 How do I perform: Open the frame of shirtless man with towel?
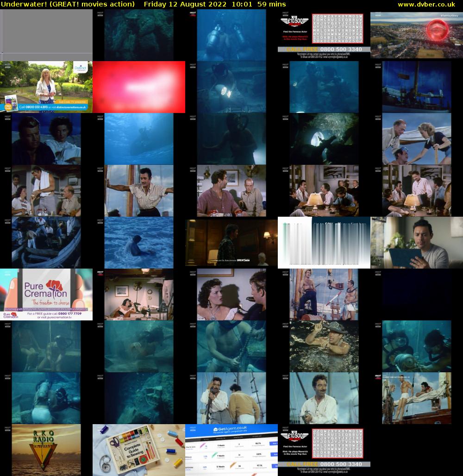click(46, 191)
